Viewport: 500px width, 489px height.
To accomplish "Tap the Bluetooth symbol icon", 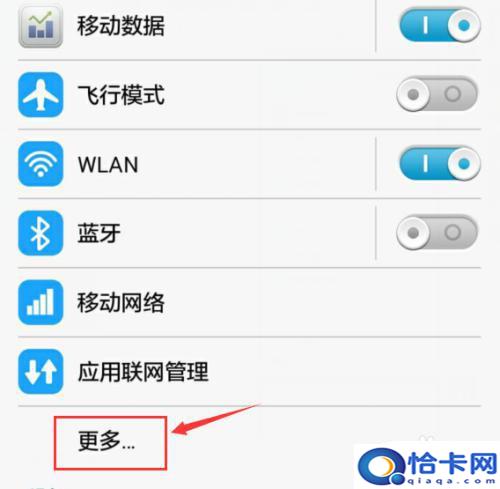I will tap(40, 233).
